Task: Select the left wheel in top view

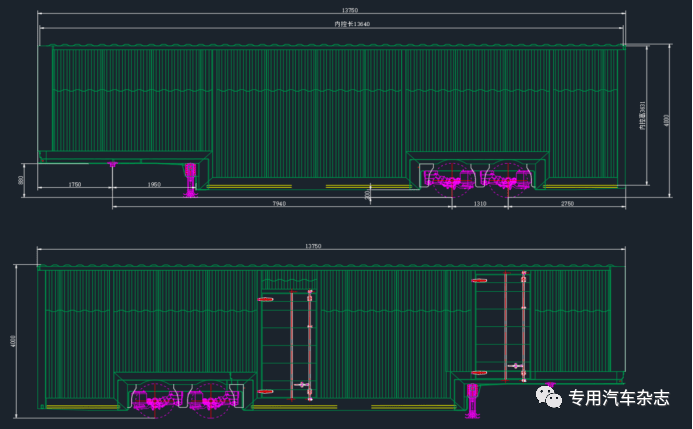Action: tap(447, 176)
